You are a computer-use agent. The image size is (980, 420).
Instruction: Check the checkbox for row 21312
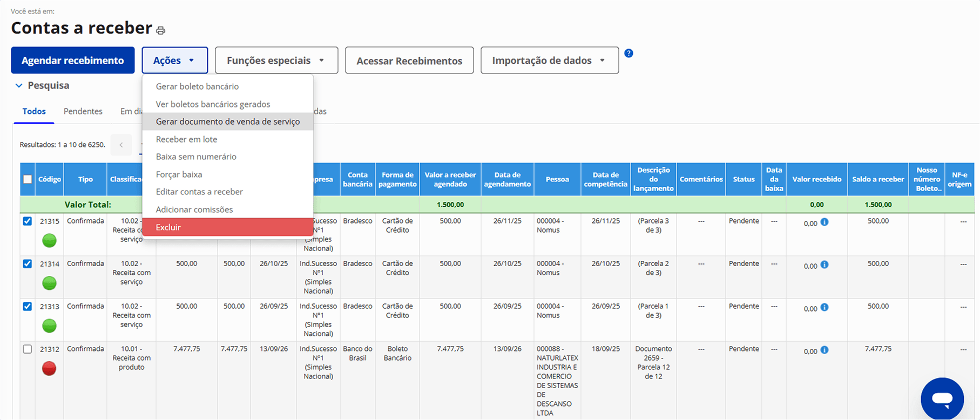click(28, 349)
